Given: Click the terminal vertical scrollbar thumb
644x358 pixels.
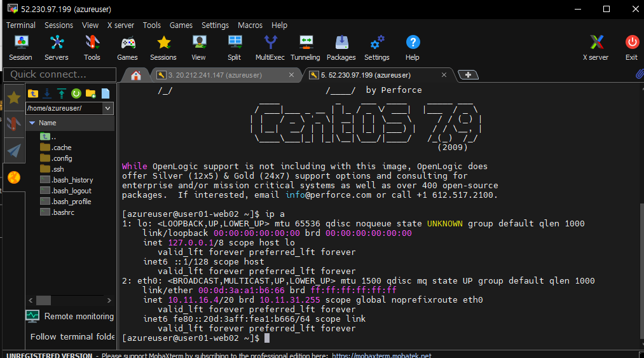Looking at the screenshot, I should tap(641, 272).
